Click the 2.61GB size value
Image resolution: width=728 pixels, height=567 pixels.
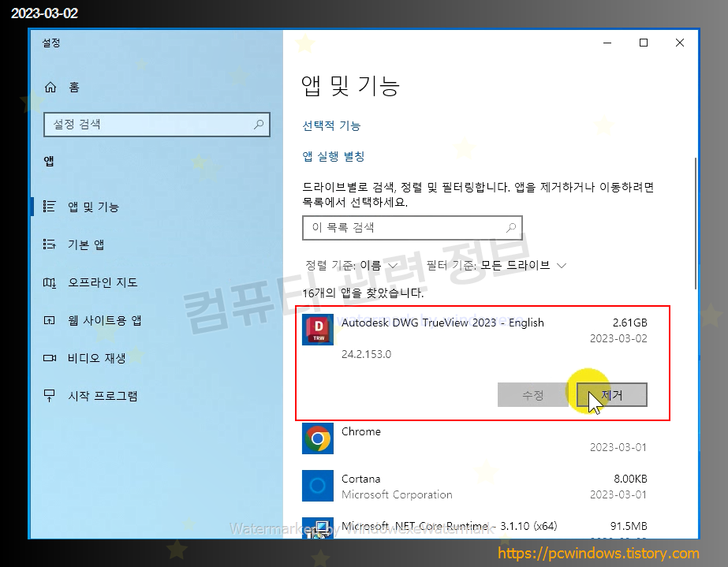[x=629, y=323]
